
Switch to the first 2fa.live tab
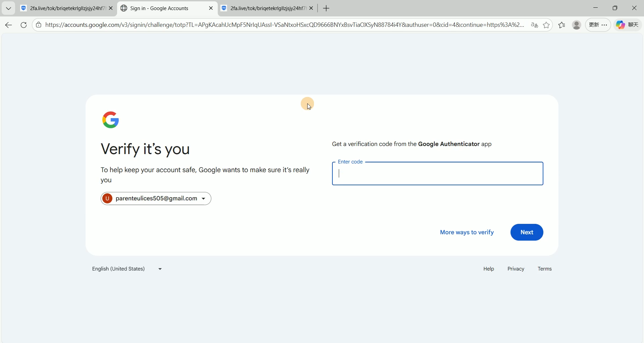click(64, 8)
